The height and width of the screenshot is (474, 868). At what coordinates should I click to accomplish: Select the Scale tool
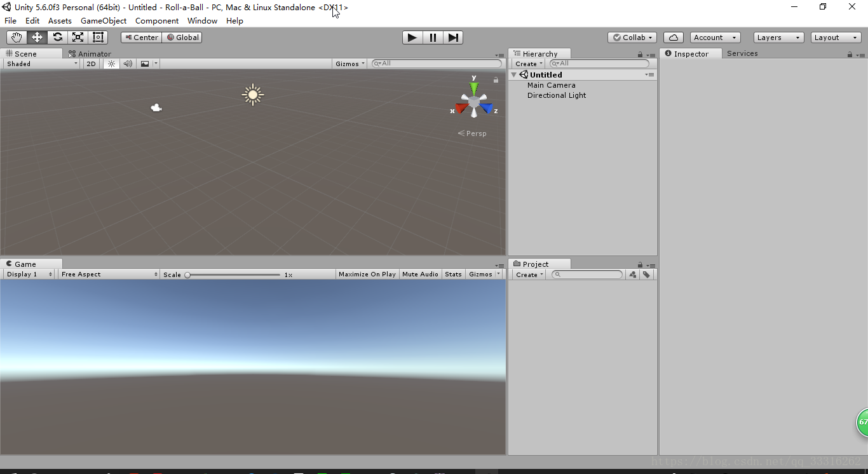tap(78, 37)
